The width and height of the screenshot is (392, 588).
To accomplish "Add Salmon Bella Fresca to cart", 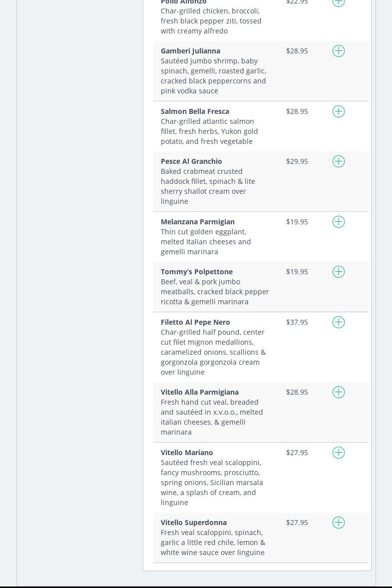I will [339, 111].
